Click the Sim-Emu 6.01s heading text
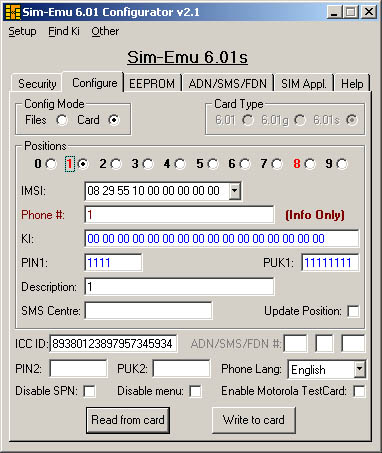Image resolution: width=382 pixels, height=453 pixels. coord(187,57)
